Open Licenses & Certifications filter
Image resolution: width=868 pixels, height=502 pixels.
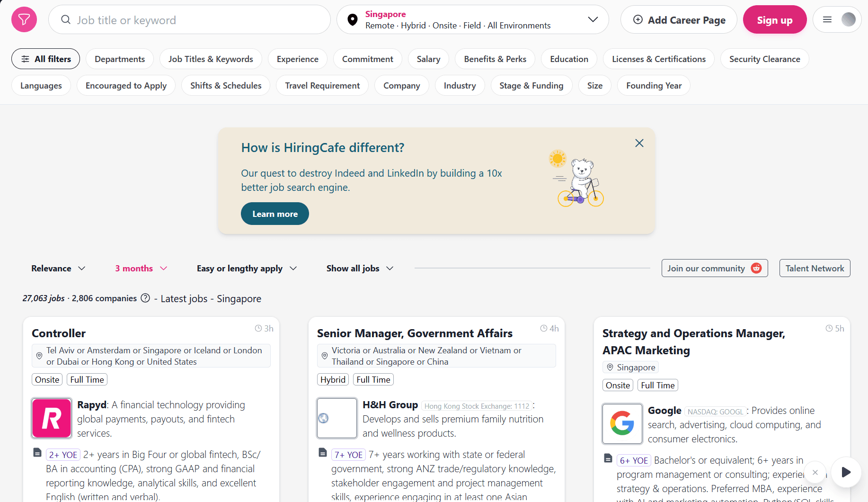[x=659, y=59]
